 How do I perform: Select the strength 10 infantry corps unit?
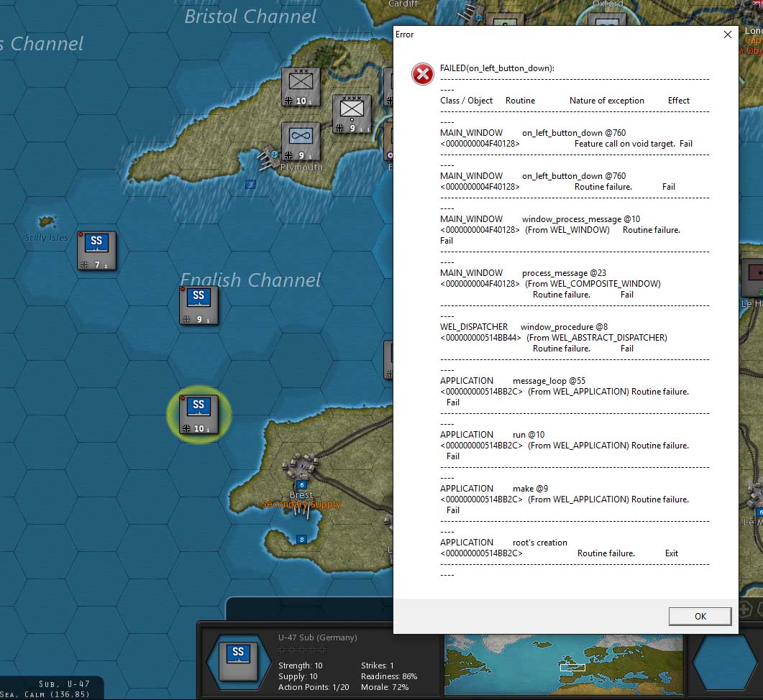[x=301, y=86]
